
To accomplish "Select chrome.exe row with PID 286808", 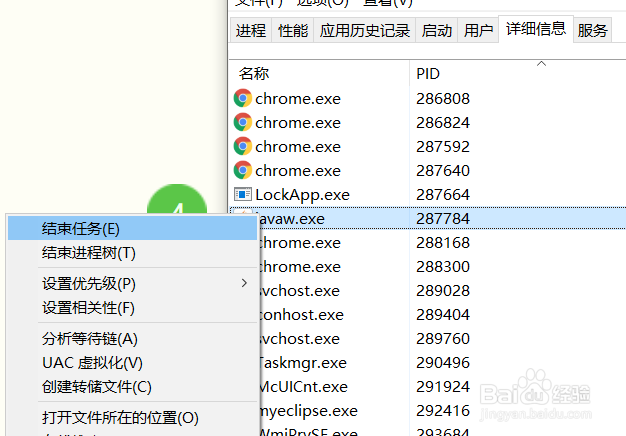I will [x=428, y=99].
